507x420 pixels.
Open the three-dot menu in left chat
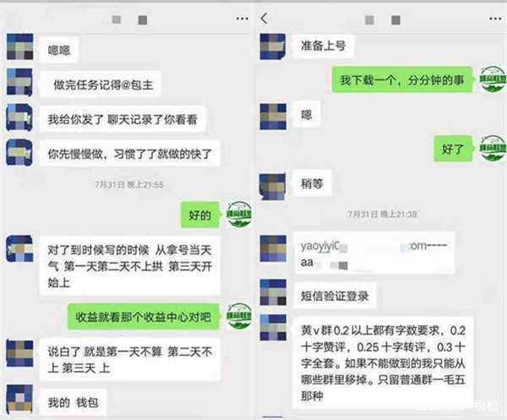(x=243, y=19)
